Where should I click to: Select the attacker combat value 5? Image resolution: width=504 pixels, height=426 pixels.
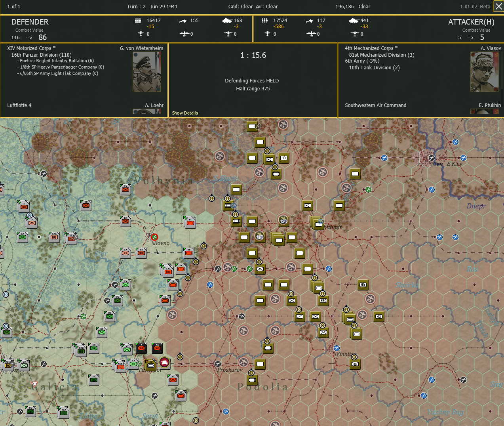click(x=482, y=38)
